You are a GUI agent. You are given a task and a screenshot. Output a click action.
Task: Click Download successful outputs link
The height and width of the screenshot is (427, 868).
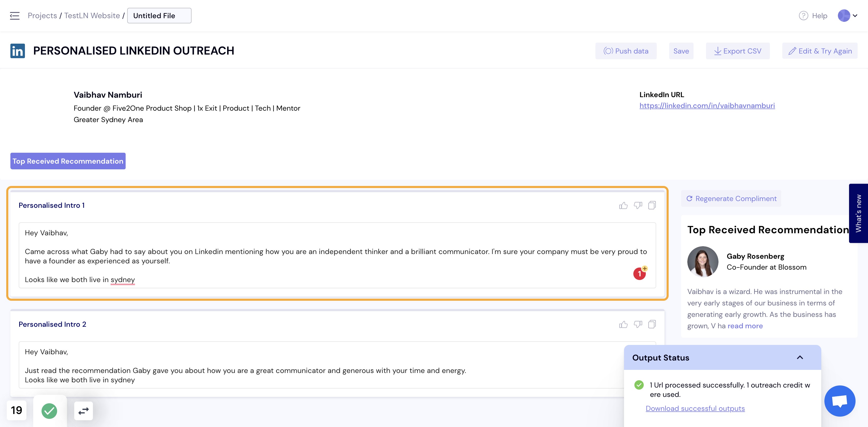[695, 409]
